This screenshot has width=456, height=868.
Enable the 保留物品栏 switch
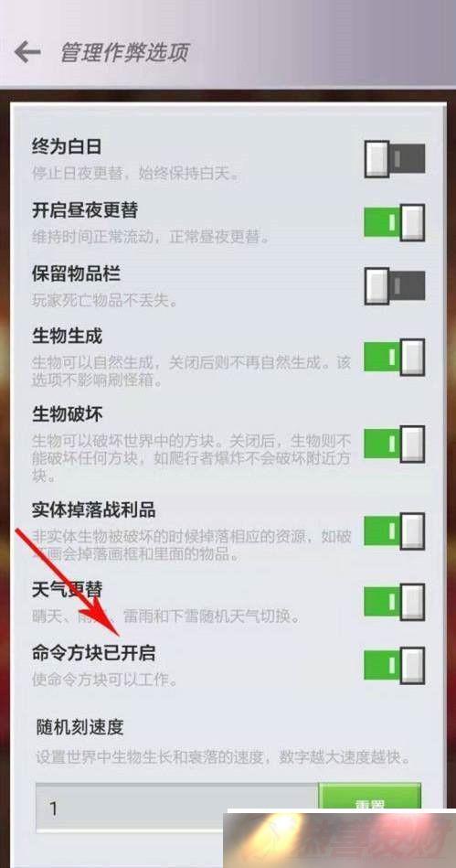[395, 286]
